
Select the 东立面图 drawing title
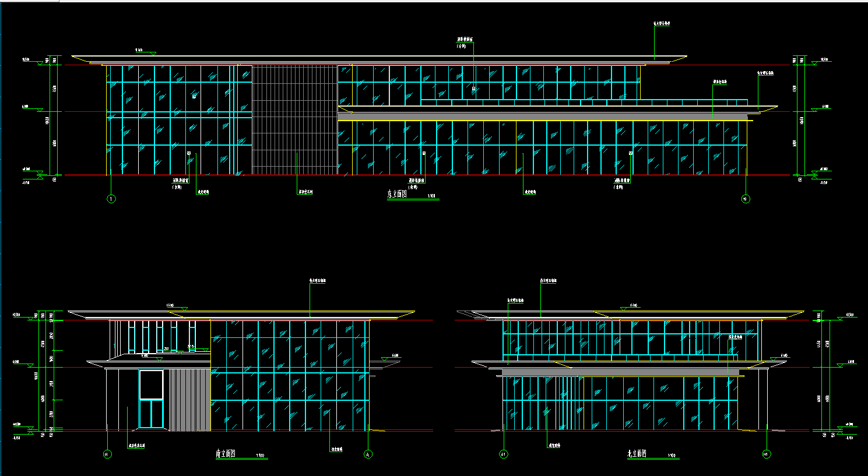397,195
